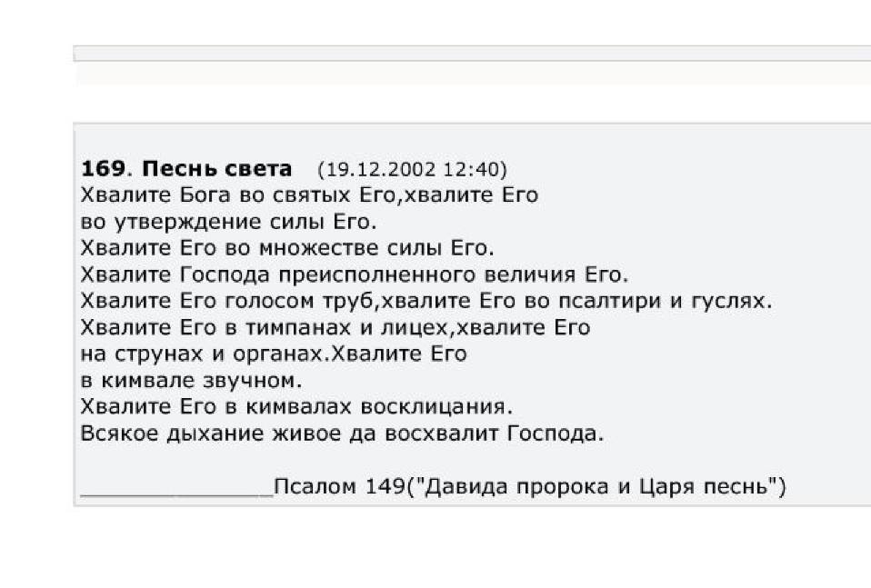
Task: Click the timestamp 19.12.2002 12:40
Action: (412, 169)
